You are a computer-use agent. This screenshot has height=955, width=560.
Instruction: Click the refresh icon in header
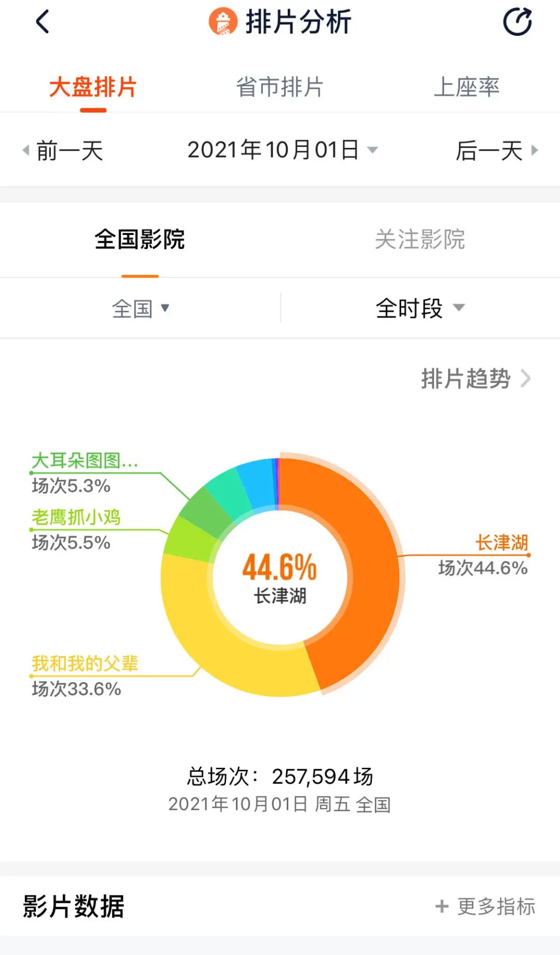(x=517, y=22)
